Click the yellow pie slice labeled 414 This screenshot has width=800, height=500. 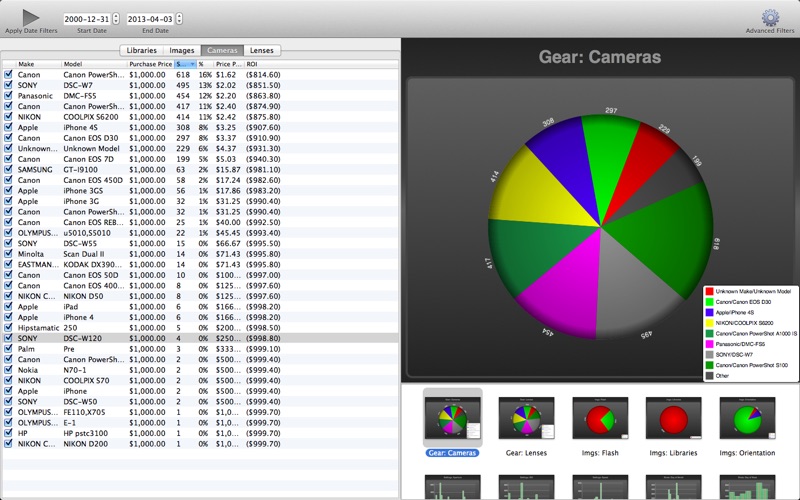(x=536, y=191)
